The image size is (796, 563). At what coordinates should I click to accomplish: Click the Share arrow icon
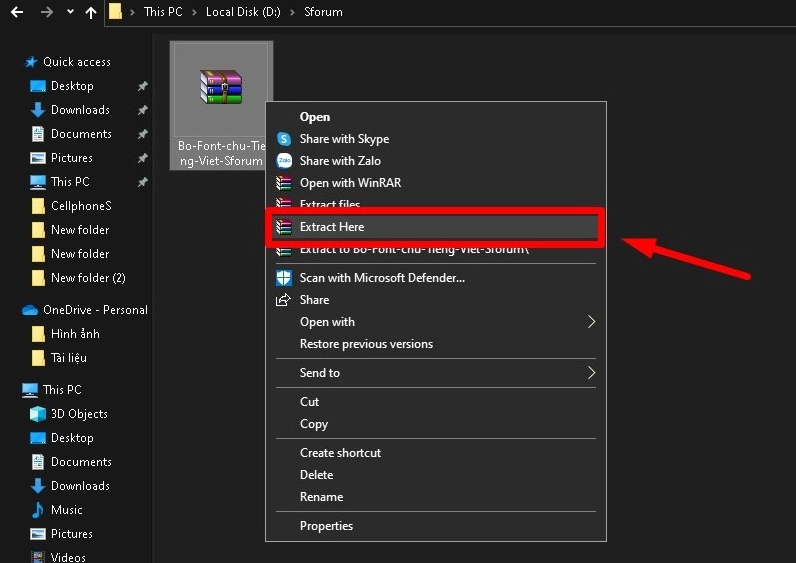pos(283,300)
